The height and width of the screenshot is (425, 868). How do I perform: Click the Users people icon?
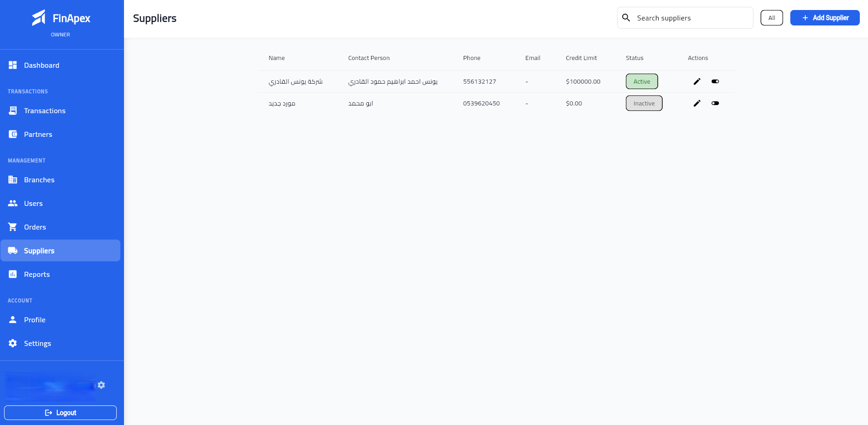click(x=13, y=203)
